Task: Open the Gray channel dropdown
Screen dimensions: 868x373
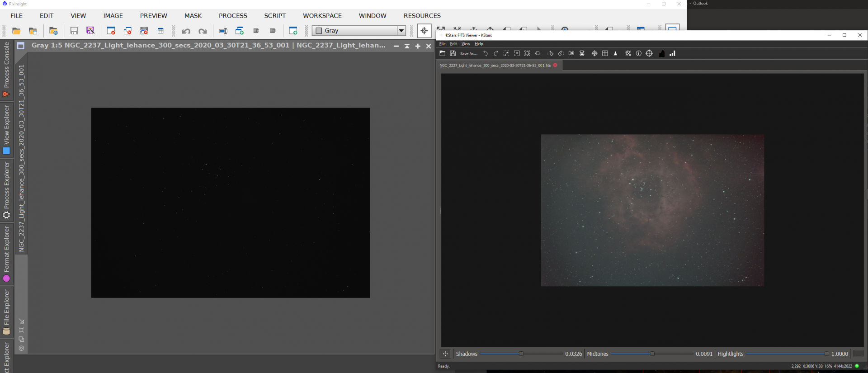Action: pyautogui.click(x=359, y=31)
